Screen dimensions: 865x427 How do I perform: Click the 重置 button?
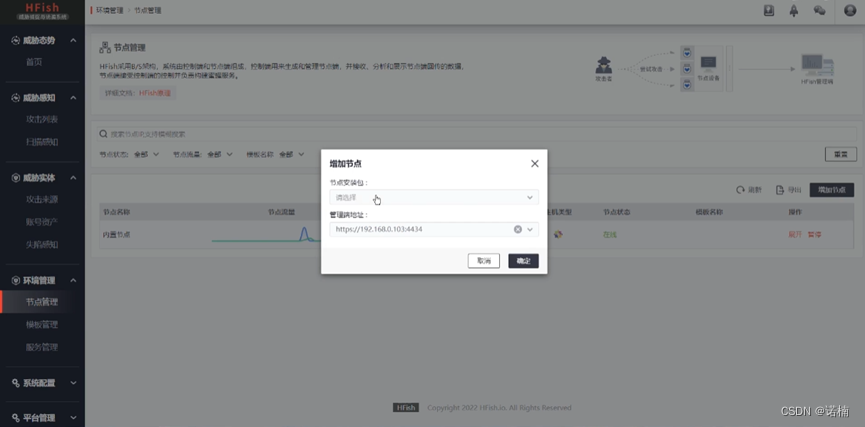841,154
